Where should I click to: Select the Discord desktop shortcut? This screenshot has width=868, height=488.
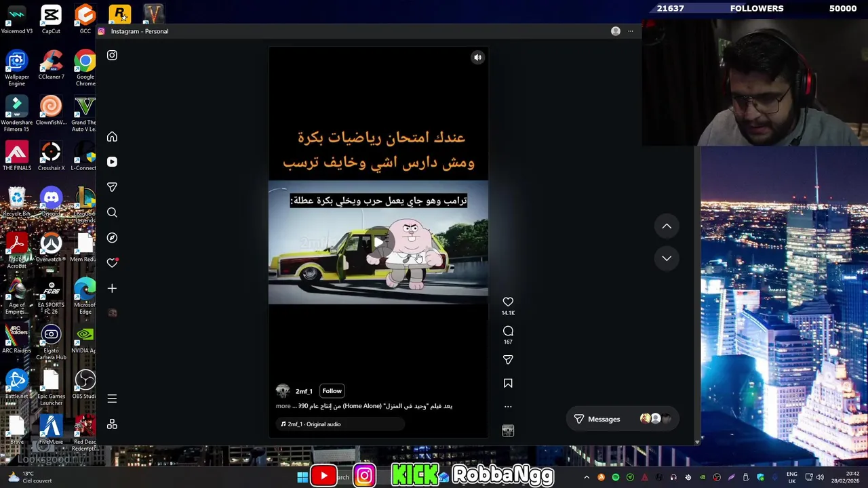click(x=51, y=202)
